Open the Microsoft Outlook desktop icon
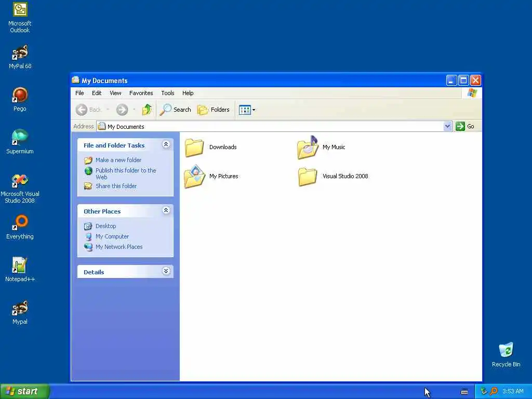 [20, 17]
